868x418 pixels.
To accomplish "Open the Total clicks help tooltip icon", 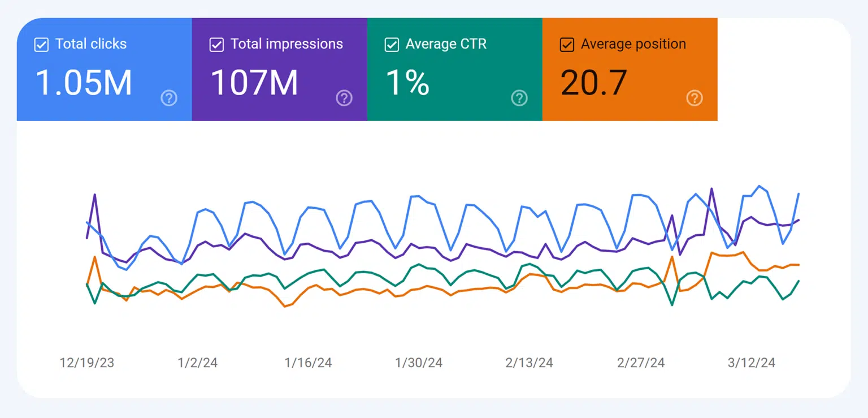I will coord(169,98).
